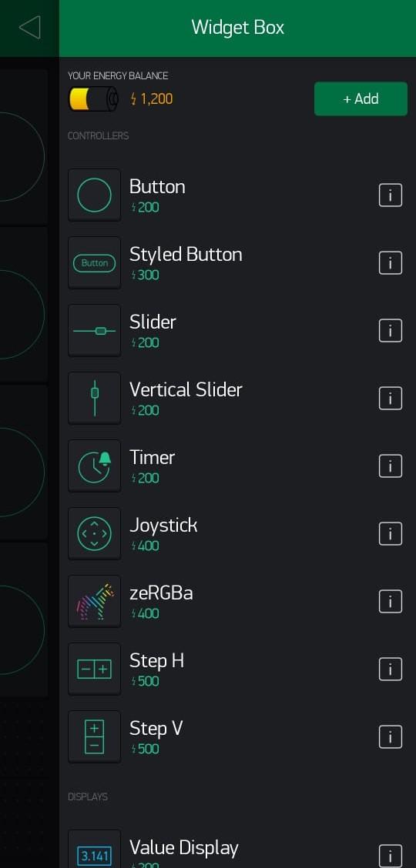Open info for zeRGBa widget

[390, 602]
